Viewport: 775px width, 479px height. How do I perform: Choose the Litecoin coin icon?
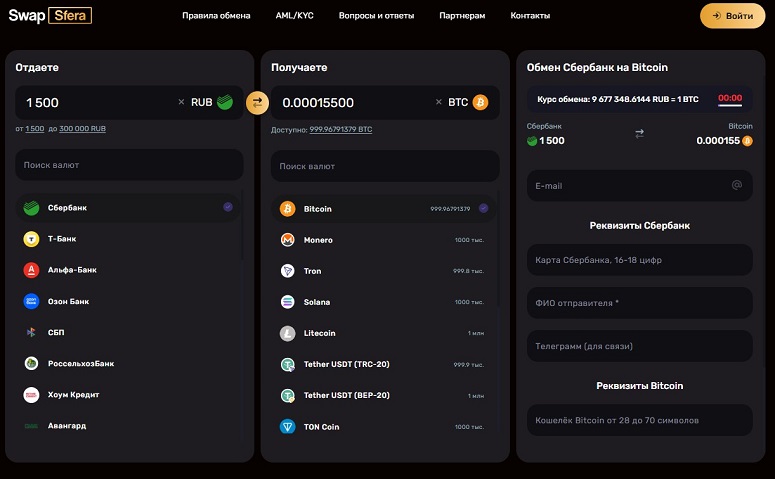pos(288,333)
